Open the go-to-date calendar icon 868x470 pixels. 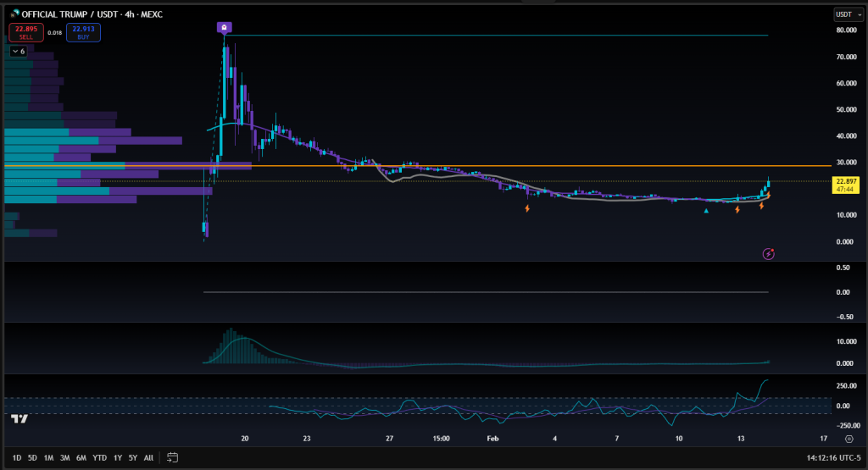172,457
